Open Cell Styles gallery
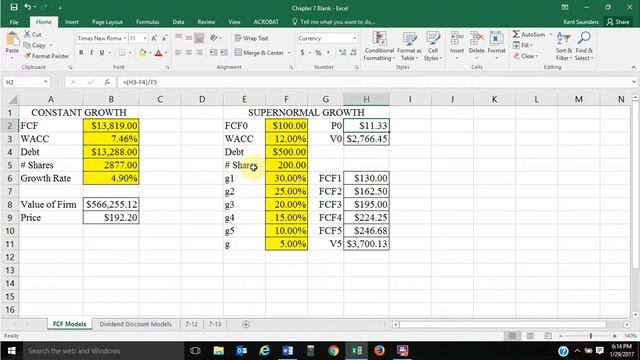640x360 pixels. click(x=433, y=46)
